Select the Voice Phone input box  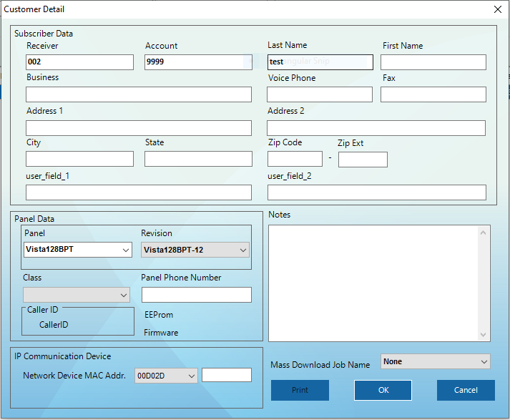tap(319, 94)
